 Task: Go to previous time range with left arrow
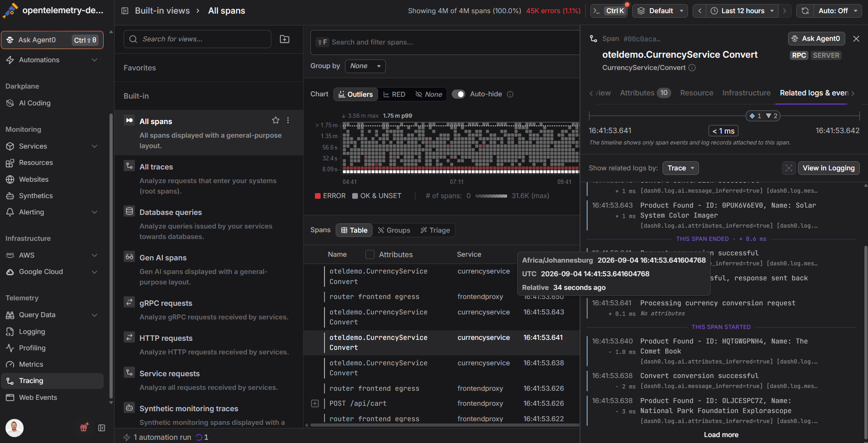(700, 11)
